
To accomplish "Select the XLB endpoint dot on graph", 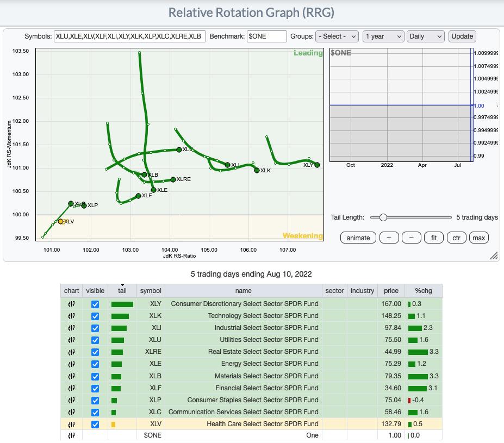I will coord(144,174).
